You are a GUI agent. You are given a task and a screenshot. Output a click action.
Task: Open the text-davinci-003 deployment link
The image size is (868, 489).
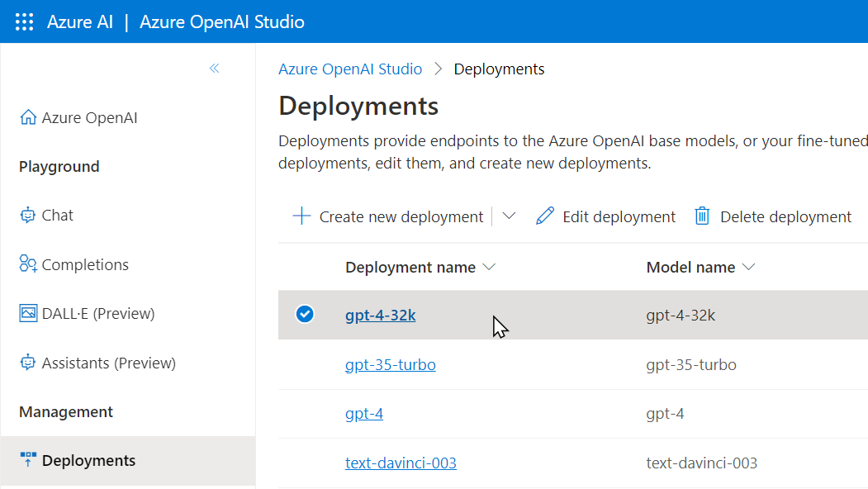click(401, 463)
